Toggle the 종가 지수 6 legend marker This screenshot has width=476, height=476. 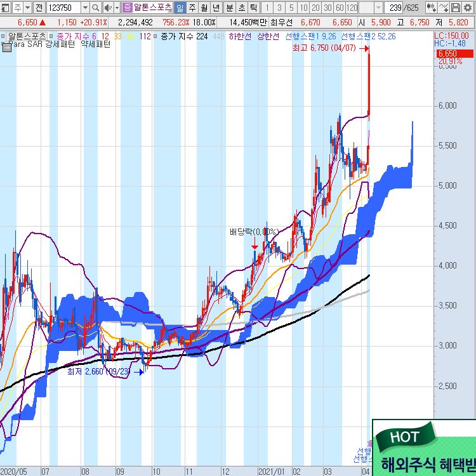click(x=51, y=36)
